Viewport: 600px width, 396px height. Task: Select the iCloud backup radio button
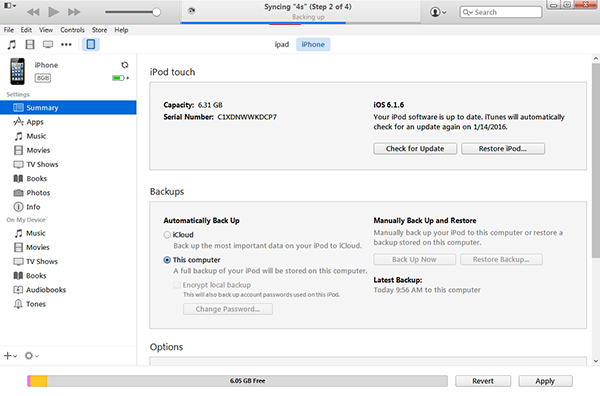click(x=167, y=235)
